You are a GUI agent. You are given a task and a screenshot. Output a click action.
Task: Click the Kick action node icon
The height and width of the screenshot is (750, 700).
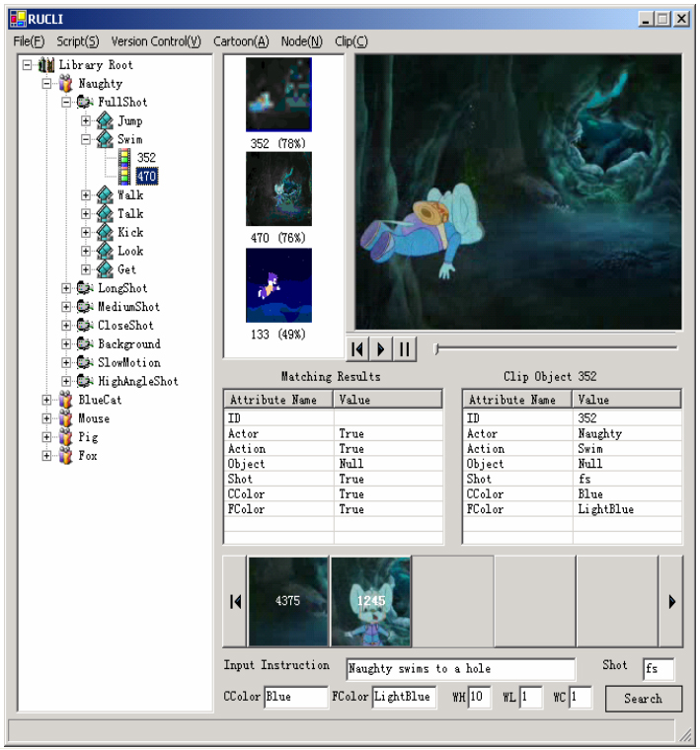click(x=105, y=233)
